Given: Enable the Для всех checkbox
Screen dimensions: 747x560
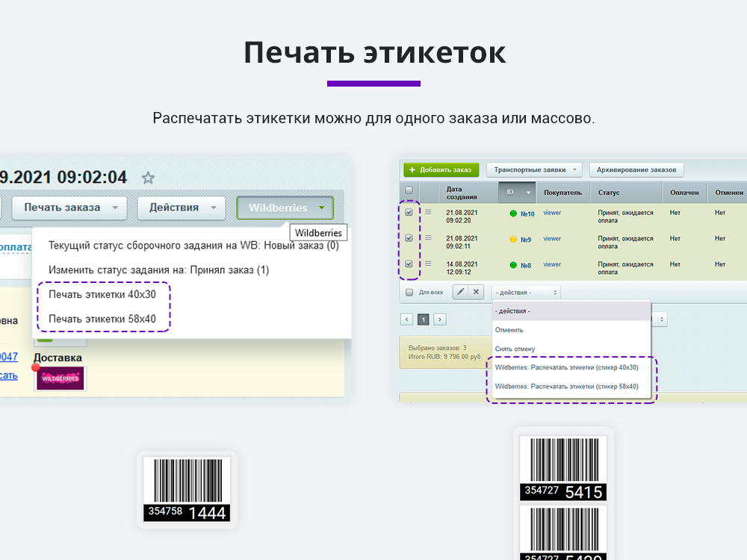Looking at the screenshot, I should click(409, 292).
